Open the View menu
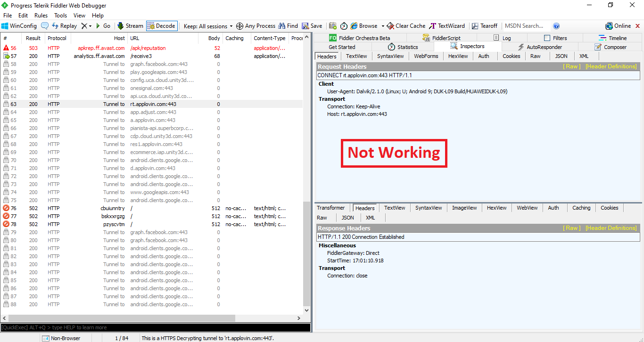The height and width of the screenshot is (342, 644). (x=79, y=16)
